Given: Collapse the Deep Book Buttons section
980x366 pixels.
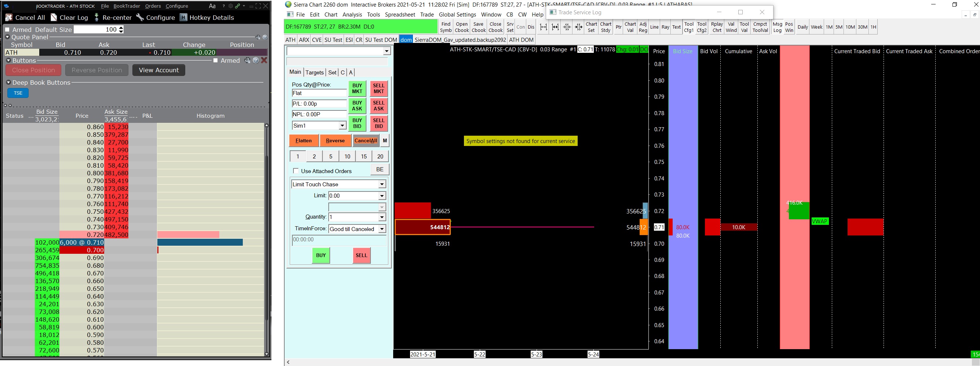Looking at the screenshot, I should click(x=8, y=83).
